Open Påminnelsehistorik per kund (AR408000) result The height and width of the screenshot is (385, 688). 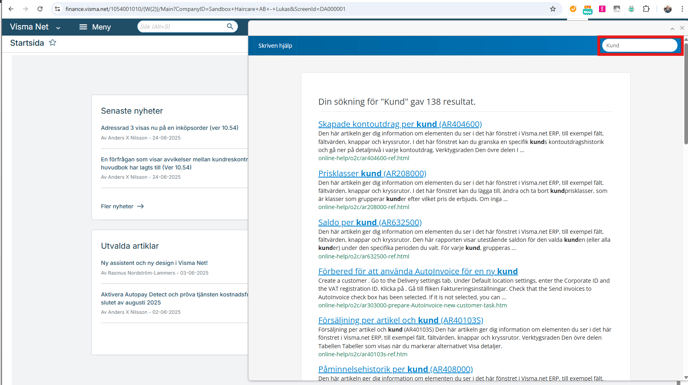pos(395,369)
